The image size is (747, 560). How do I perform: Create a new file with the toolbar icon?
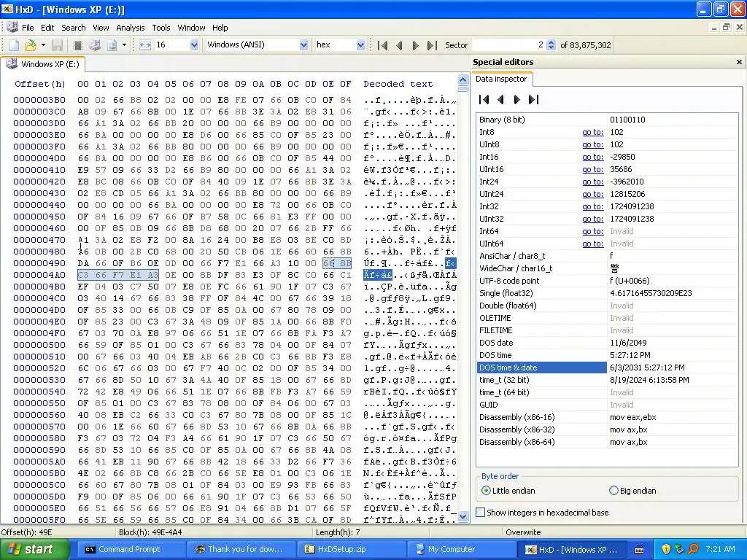(15, 45)
